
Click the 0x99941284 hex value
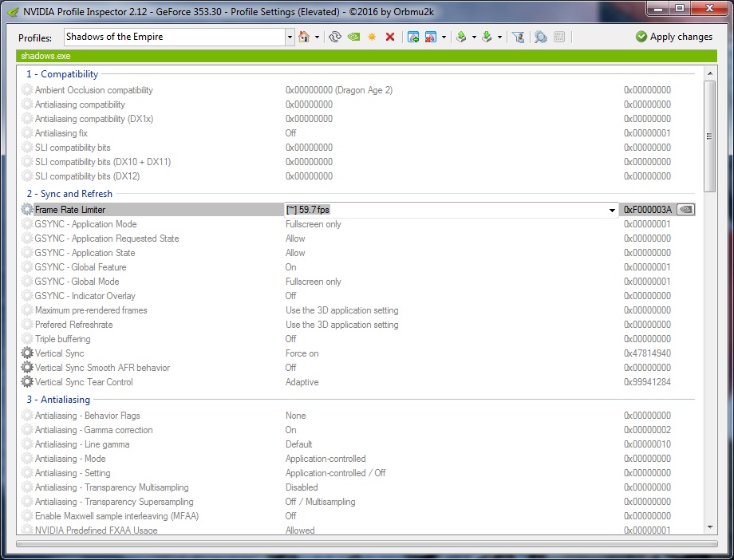point(647,382)
